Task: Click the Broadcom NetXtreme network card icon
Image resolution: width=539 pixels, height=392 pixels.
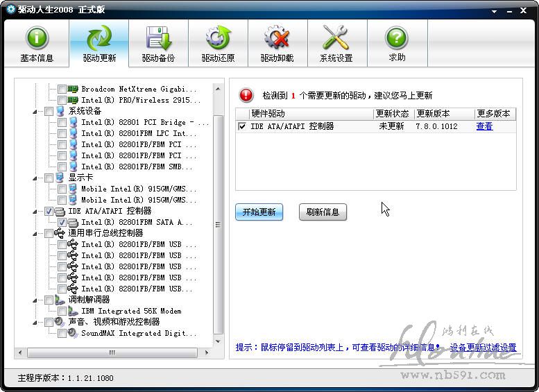Action: (73, 89)
